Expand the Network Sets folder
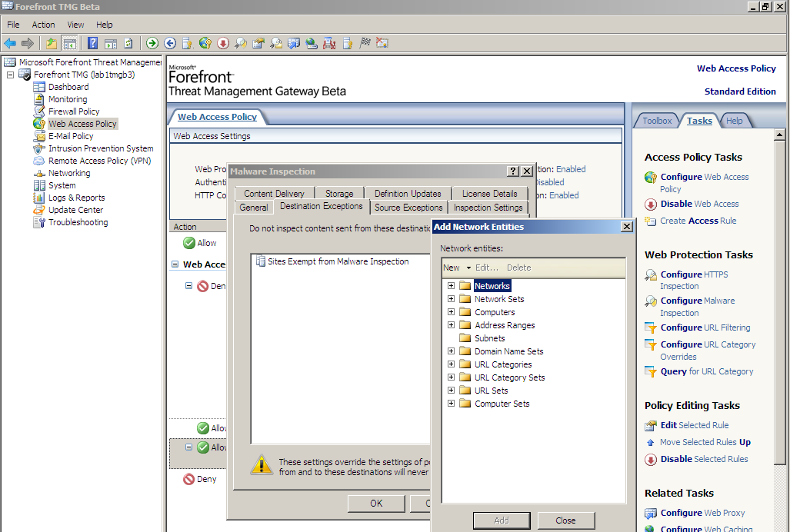The height and width of the screenshot is (532, 790). 451,299
